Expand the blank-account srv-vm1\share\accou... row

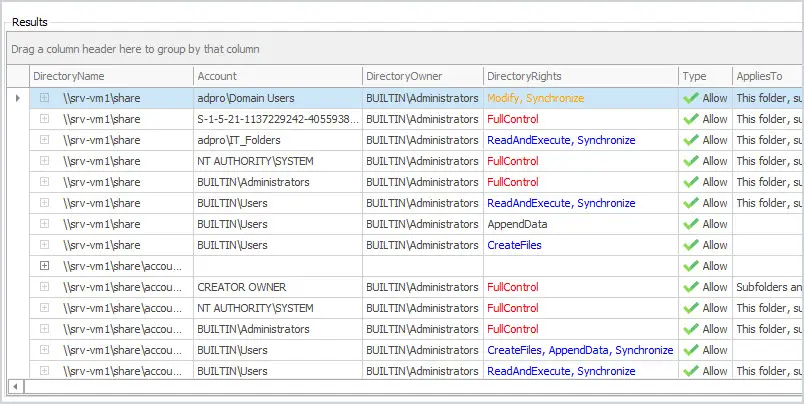(x=45, y=266)
